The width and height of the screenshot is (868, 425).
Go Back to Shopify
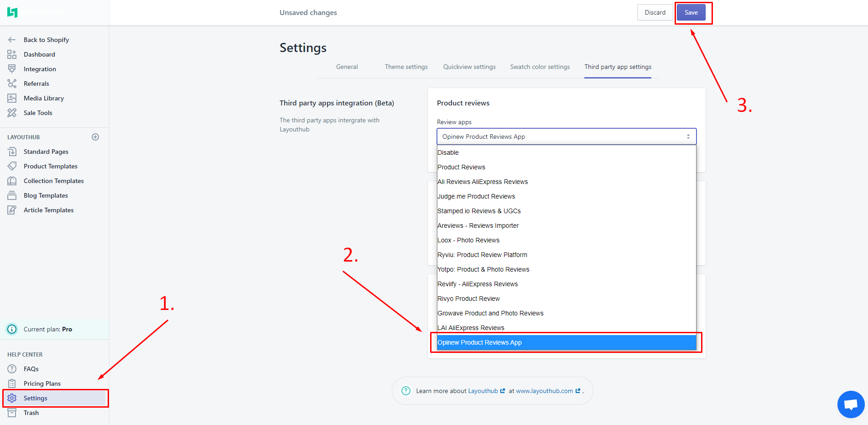pos(46,40)
